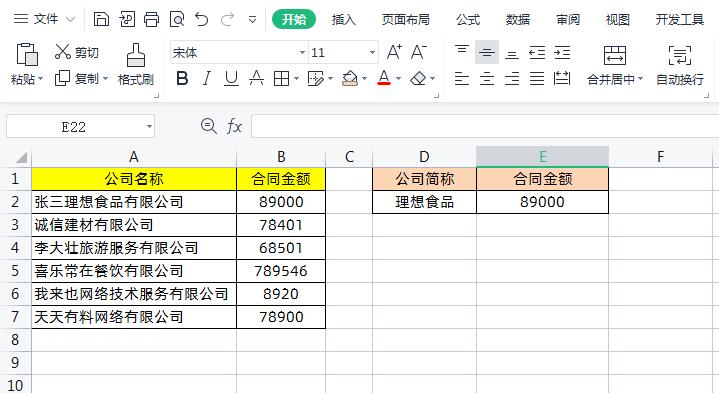
Task: Click 自动换行 wrap text button
Action: click(x=680, y=65)
